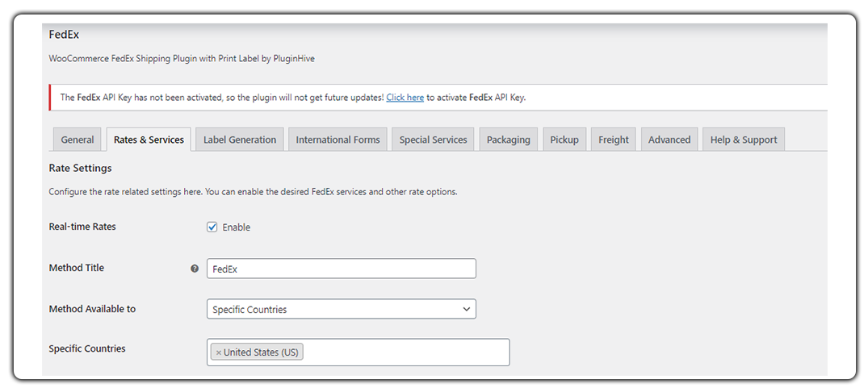Click inside the Specific Countries selection box
This screenshot has width=868, height=392.
[x=359, y=352]
